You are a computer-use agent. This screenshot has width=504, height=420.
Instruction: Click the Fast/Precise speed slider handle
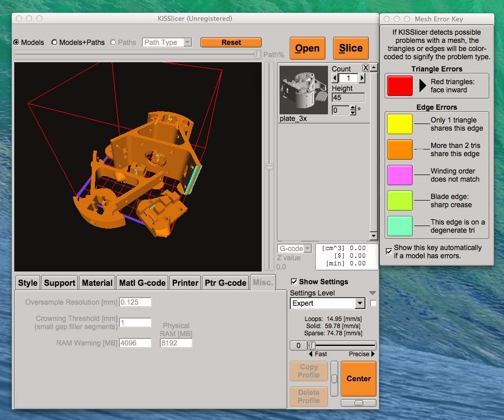(x=312, y=345)
